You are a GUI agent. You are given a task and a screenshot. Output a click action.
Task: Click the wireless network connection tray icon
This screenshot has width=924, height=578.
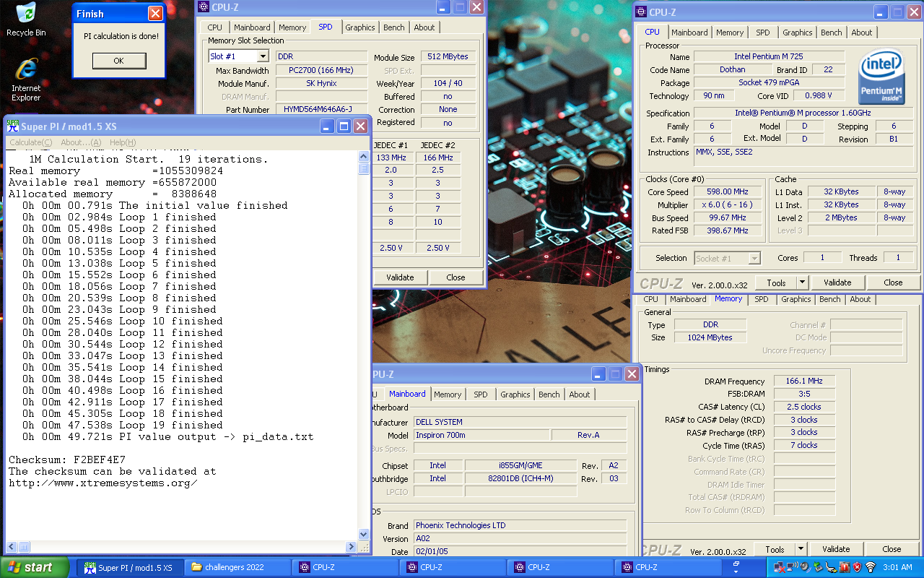pyautogui.click(x=793, y=567)
